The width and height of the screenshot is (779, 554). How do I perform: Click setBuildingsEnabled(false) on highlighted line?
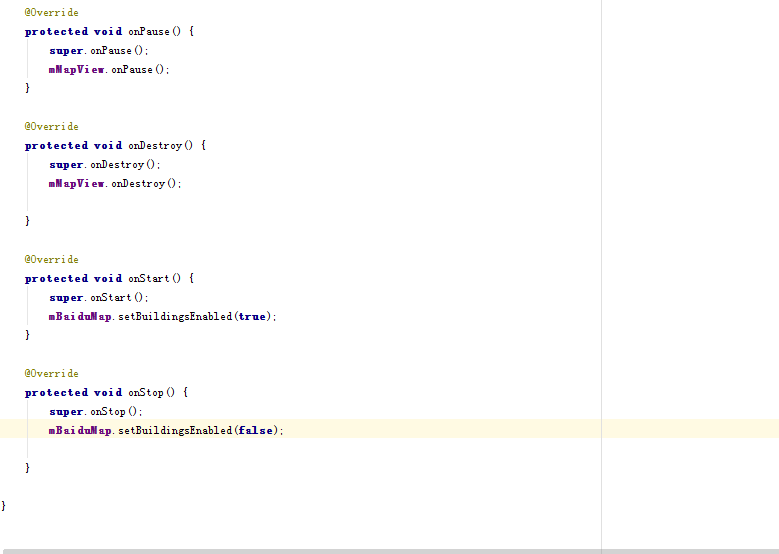[x=166, y=431]
